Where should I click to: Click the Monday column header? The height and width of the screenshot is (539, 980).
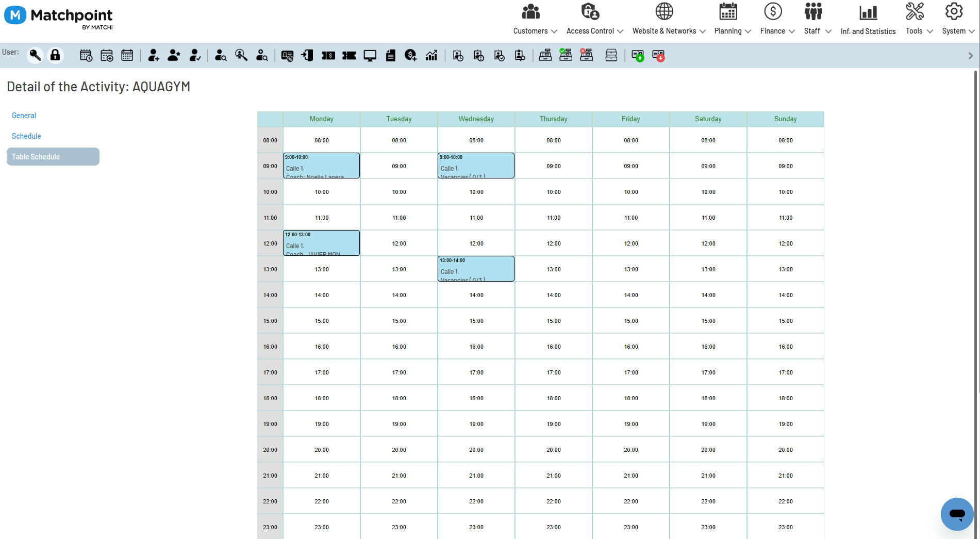coord(322,119)
